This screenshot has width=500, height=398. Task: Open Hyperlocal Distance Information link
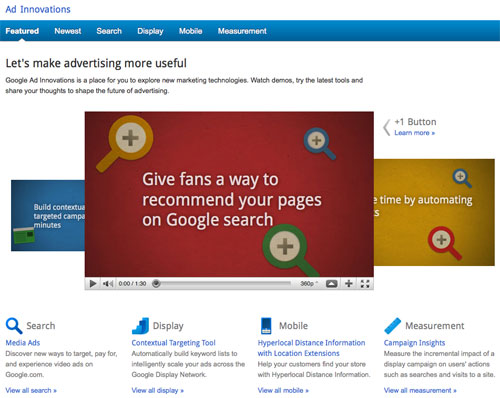tap(311, 348)
